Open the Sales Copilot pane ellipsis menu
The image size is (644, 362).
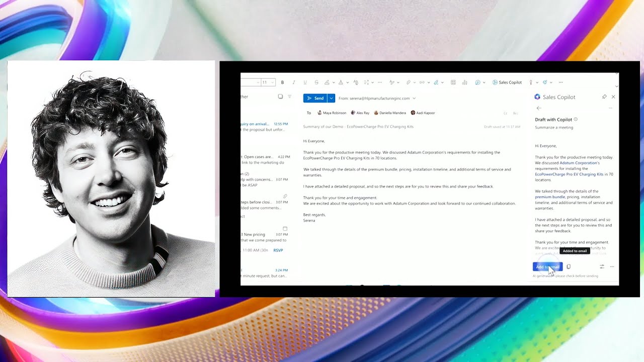click(610, 108)
